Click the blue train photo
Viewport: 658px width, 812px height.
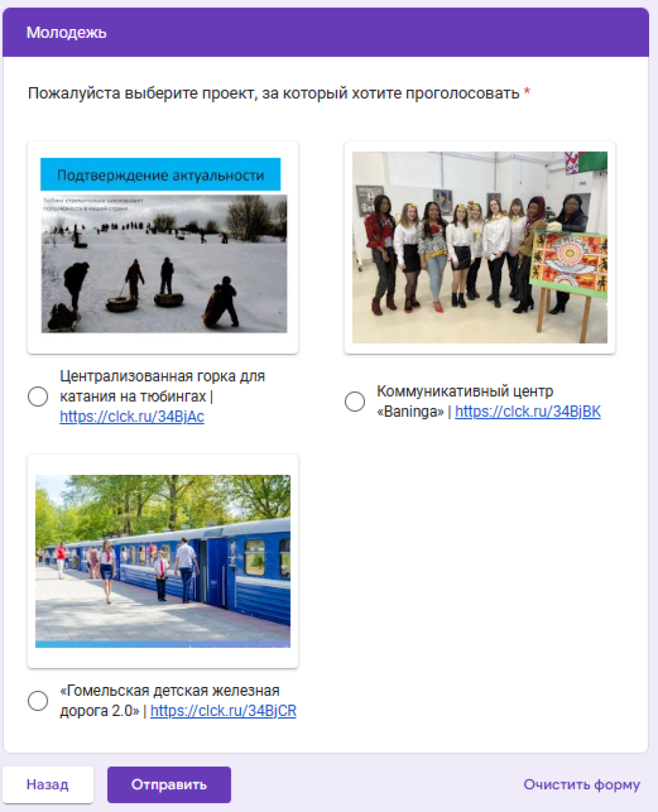[163, 561]
